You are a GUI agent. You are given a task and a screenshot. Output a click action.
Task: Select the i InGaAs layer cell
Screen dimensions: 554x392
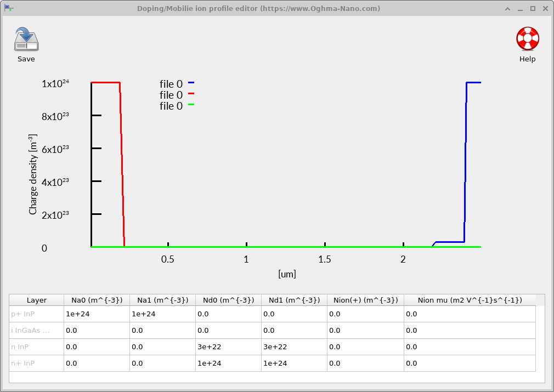(x=36, y=331)
